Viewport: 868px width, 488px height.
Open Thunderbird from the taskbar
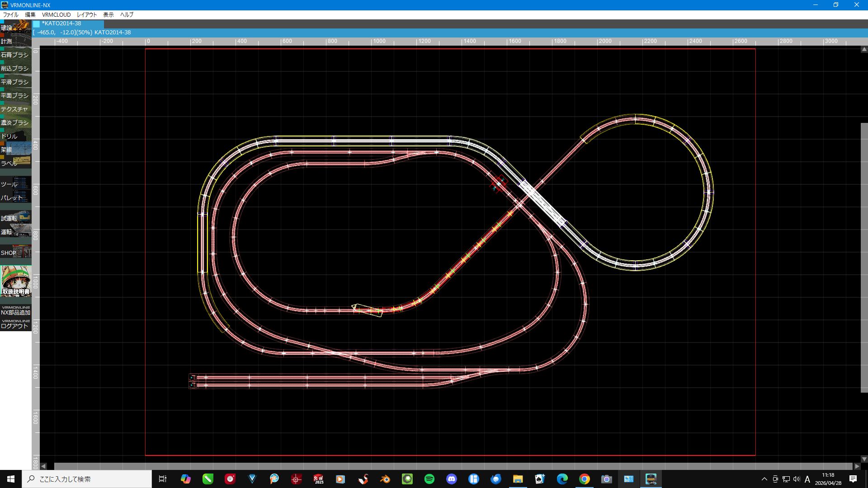pos(496,479)
